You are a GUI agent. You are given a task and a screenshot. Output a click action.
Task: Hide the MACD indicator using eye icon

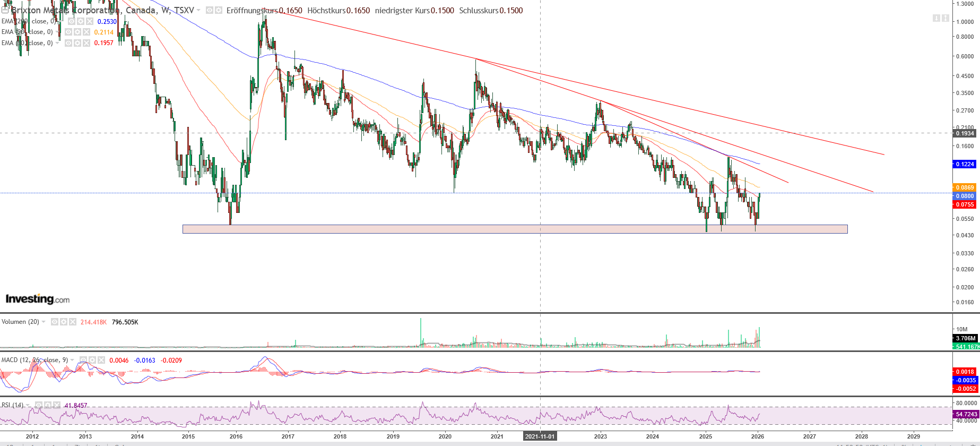(83, 360)
